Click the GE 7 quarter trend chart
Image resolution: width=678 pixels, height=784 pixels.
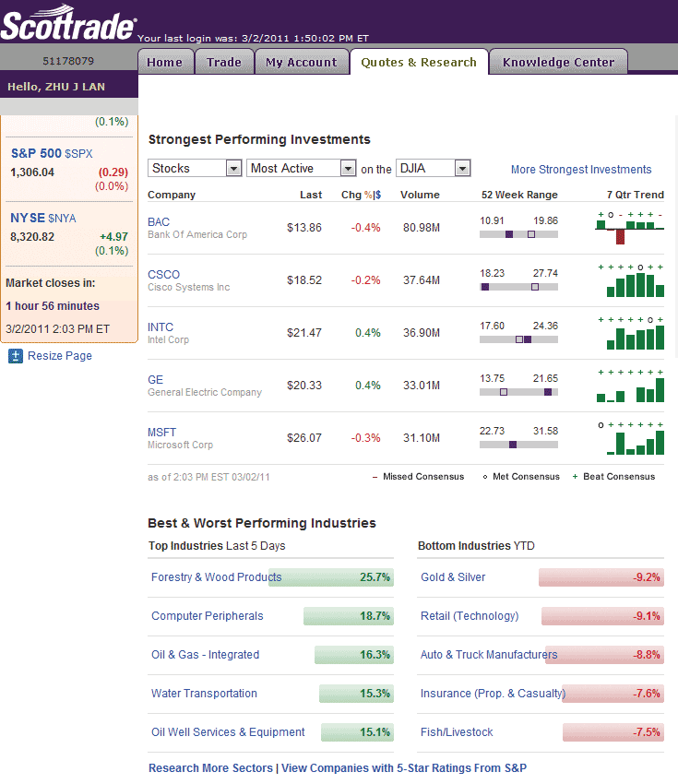pos(630,386)
